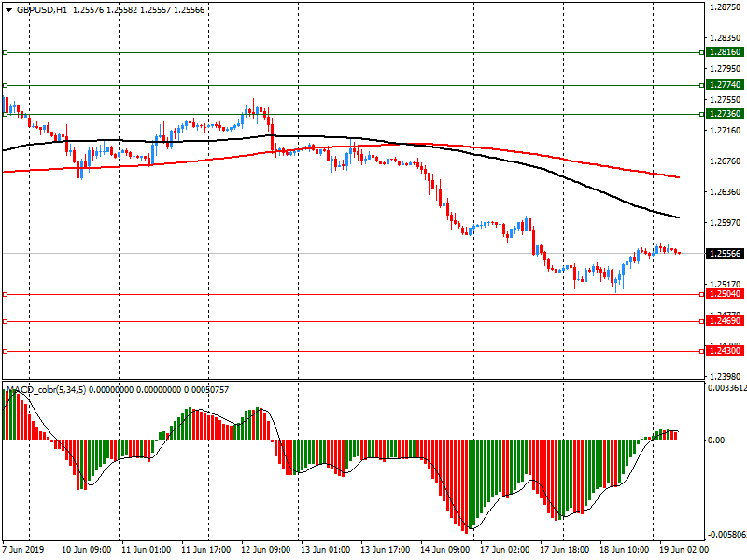Click the 11 Jun 17:00 time label
Image resolution: width=747 pixels, height=560 pixels.
(206, 550)
